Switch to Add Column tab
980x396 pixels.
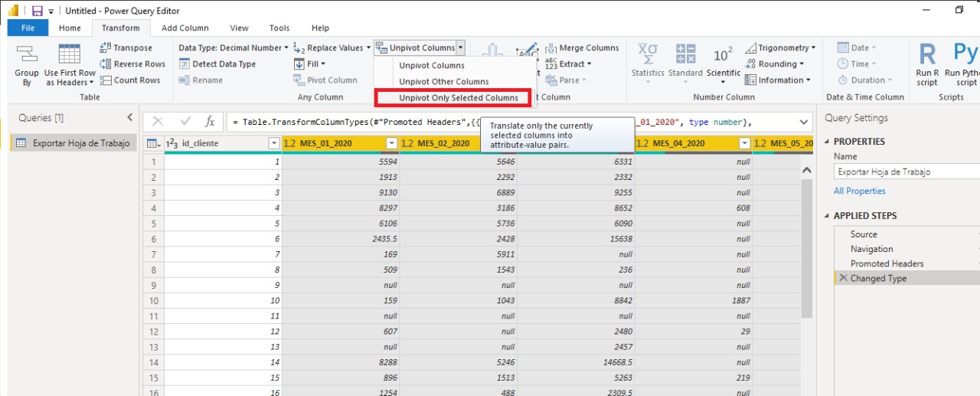coord(185,28)
